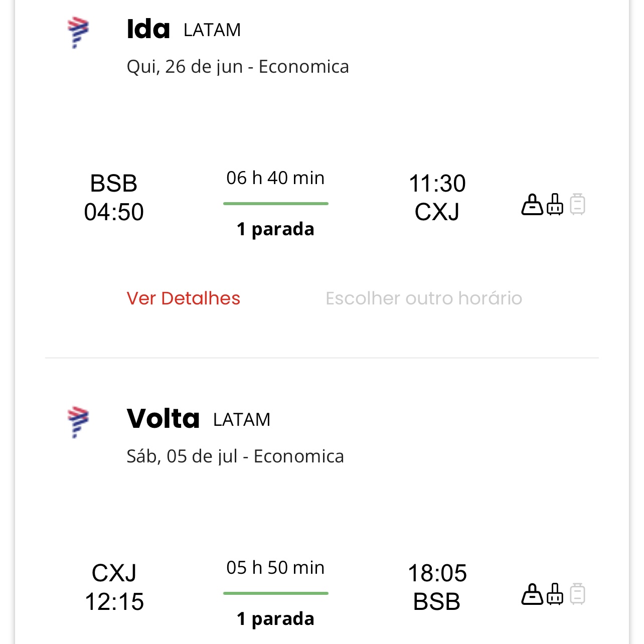Select the Qui, 26 de jun Economica date text
Image resolution: width=644 pixels, height=644 pixels.
(x=238, y=66)
